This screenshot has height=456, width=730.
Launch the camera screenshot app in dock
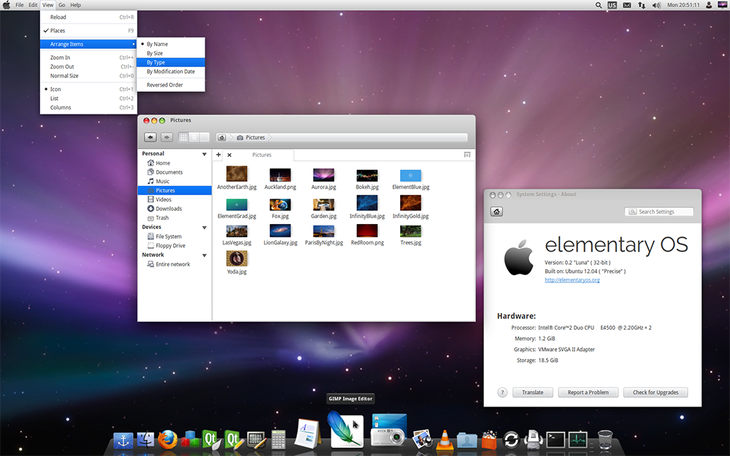(389, 429)
